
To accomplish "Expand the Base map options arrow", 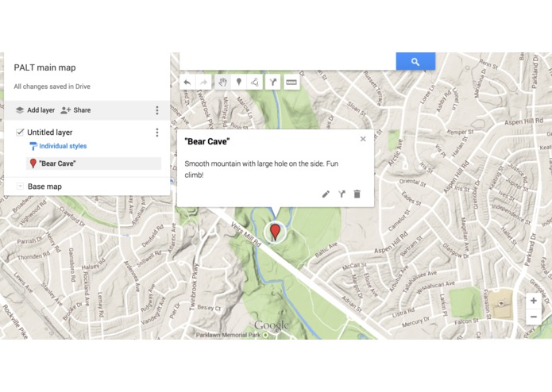I will [20, 186].
